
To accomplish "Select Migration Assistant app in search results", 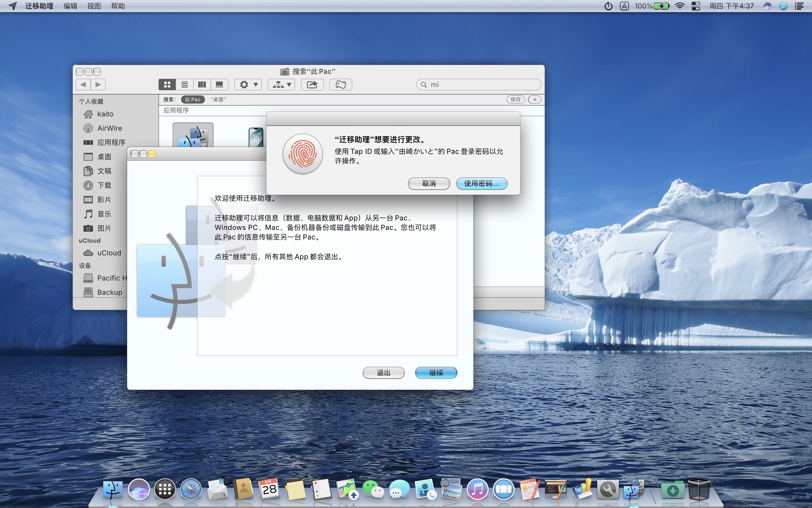I will [193, 135].
